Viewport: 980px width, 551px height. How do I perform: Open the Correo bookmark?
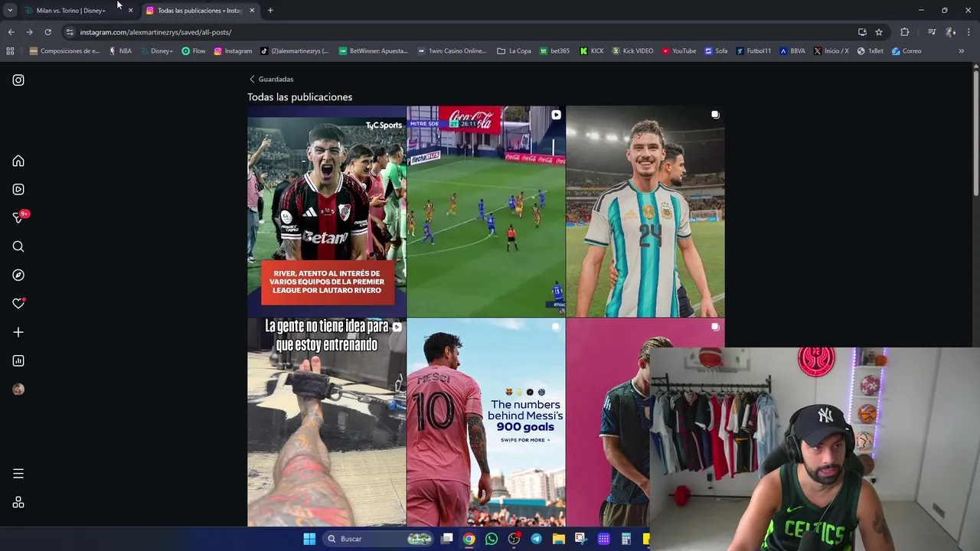tap(906, 51)
